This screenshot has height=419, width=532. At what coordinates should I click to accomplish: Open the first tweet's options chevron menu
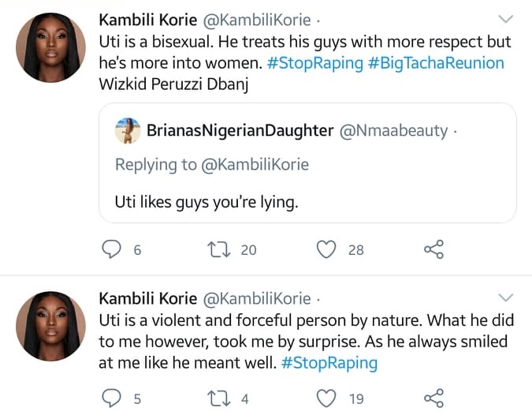pyautogui.click(x=507, y=18)
